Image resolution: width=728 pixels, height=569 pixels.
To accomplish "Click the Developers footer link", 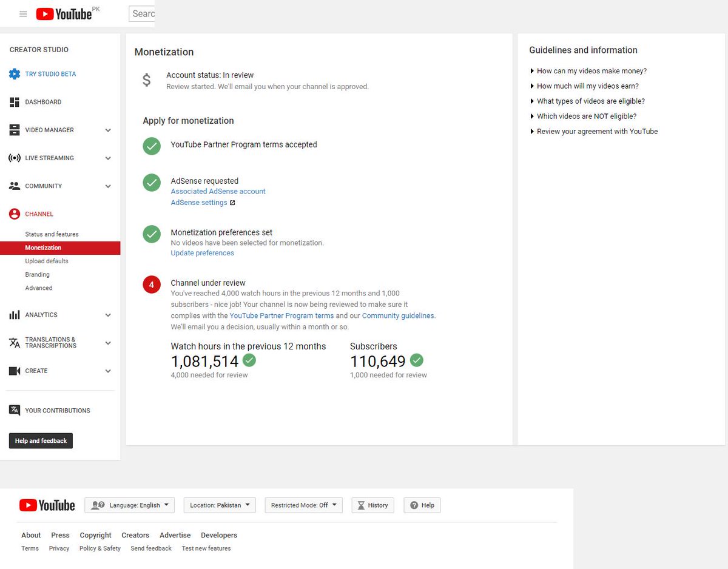I will tap(219, 535).
